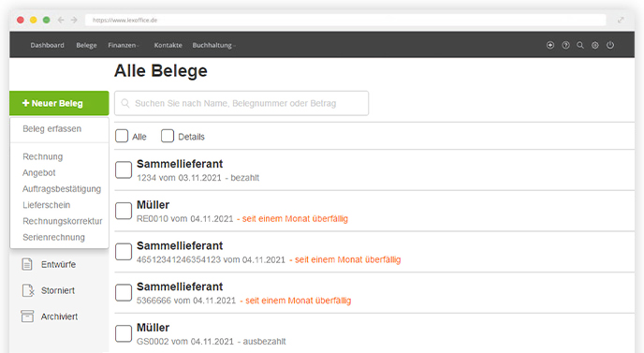644x353 pixels.
Task: Expand the Finanzen dropdown menu
Action: [x=124, y=45]
